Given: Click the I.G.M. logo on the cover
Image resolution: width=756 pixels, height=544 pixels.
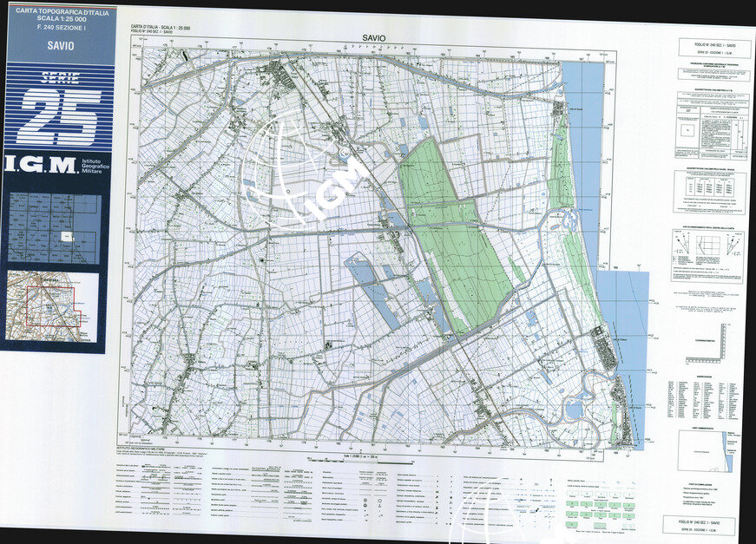Looking at the screenshot, I should tap(39, 165).
